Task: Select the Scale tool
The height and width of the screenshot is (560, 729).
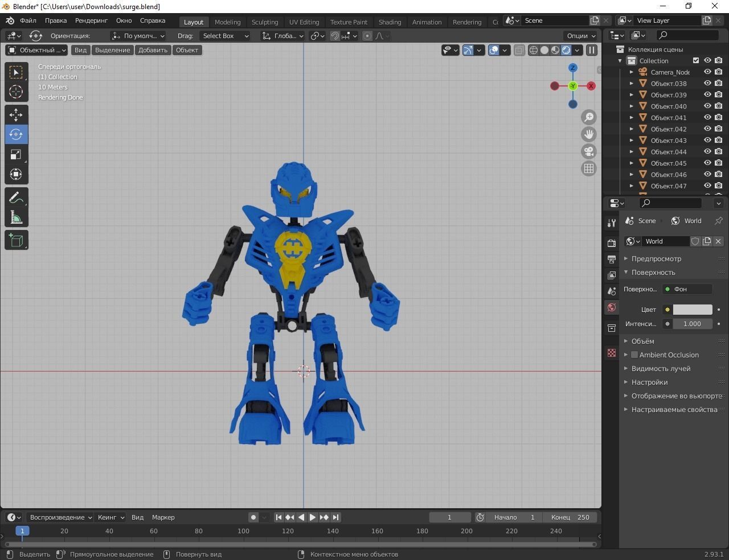Action: pyautogui.click(x=16, y=154)
